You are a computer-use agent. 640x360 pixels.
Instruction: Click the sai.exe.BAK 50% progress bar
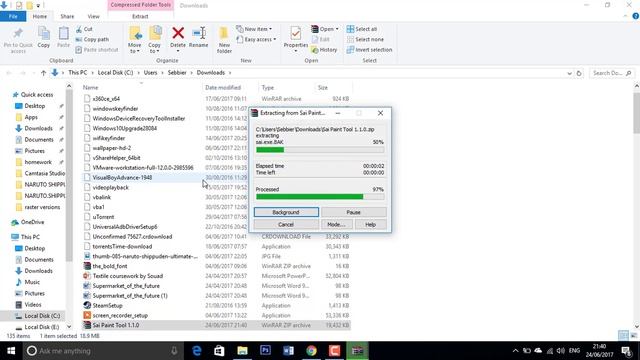320,150
